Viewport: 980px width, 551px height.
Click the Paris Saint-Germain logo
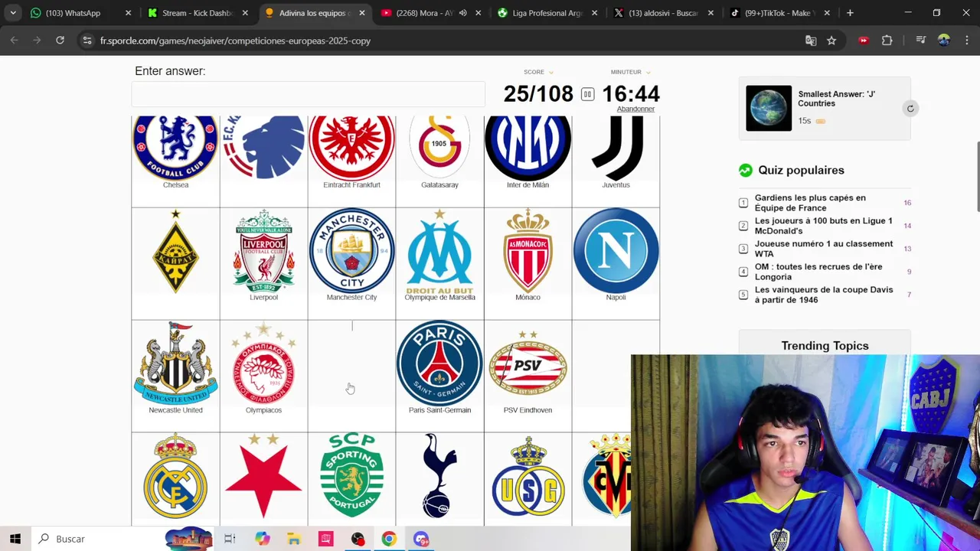[439, 363]
